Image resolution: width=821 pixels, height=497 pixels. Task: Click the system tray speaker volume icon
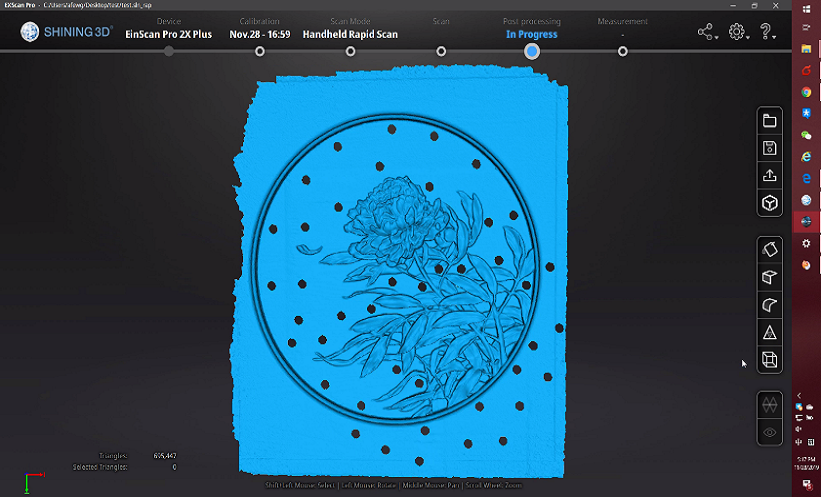[x=799, y=429]
